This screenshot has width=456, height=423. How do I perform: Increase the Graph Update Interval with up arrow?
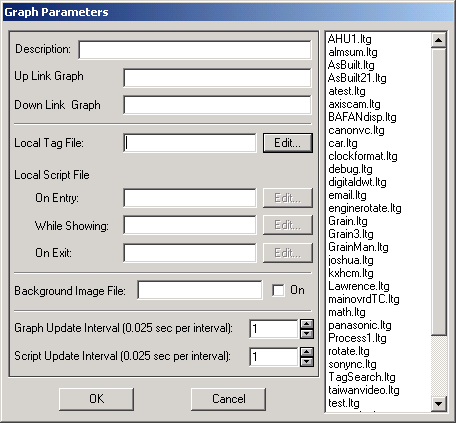click(307, 324)
